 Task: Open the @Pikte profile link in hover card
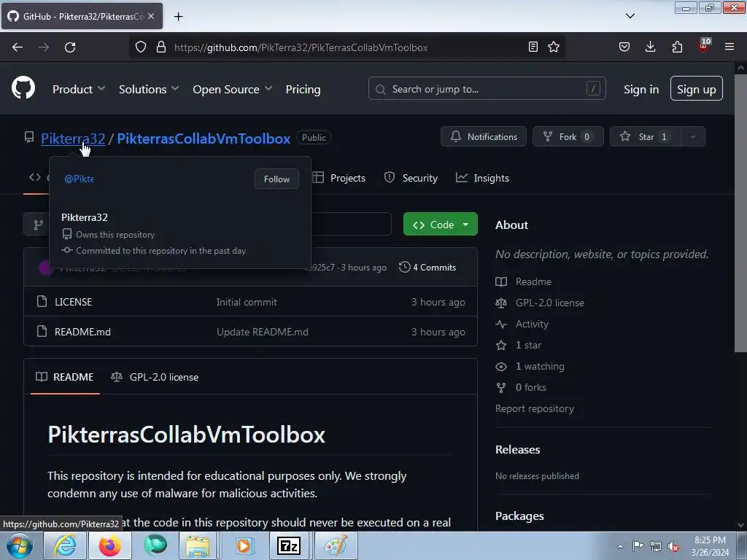coord(79,179)
